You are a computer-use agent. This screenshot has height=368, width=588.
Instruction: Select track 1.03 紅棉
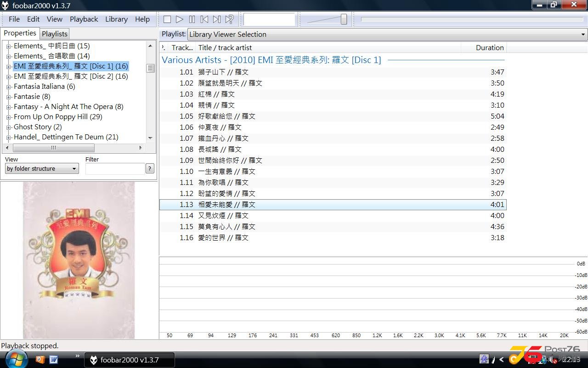tap(333, 94)
